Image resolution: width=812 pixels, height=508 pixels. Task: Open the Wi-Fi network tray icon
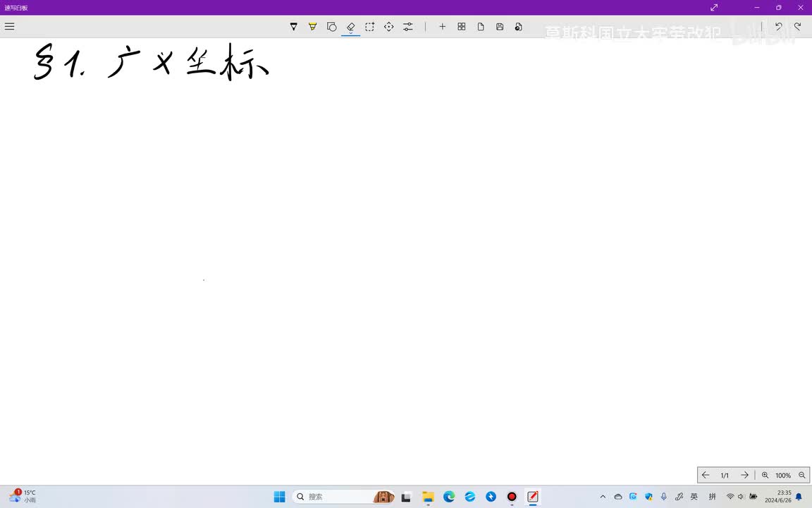[x=730, y=497]
